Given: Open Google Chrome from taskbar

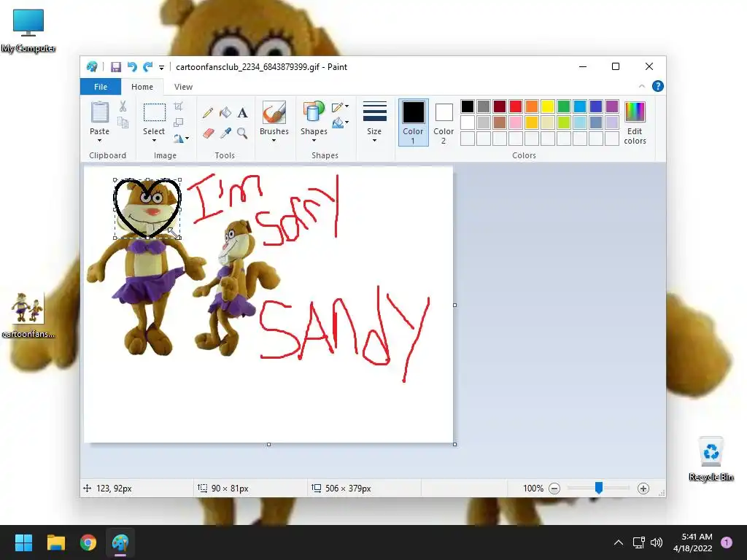Looking at the screenshot, I should pyautogui.click(x=88, y=542).
